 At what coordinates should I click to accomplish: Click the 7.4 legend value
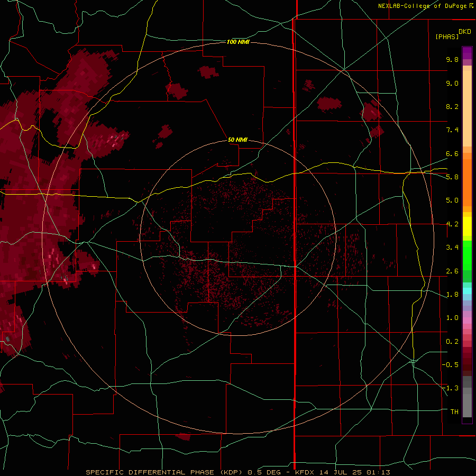tap(452, 130)
